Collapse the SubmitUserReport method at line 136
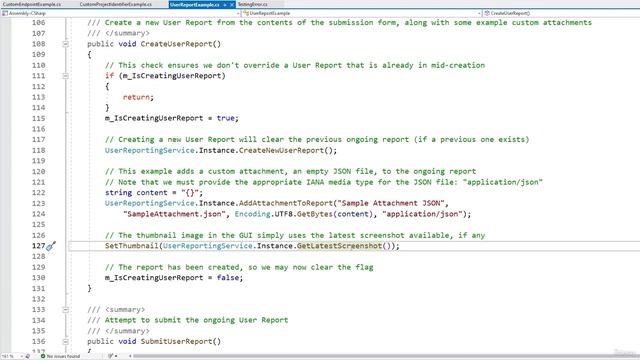This screenshot has height=360, width=640. [65, 342]
